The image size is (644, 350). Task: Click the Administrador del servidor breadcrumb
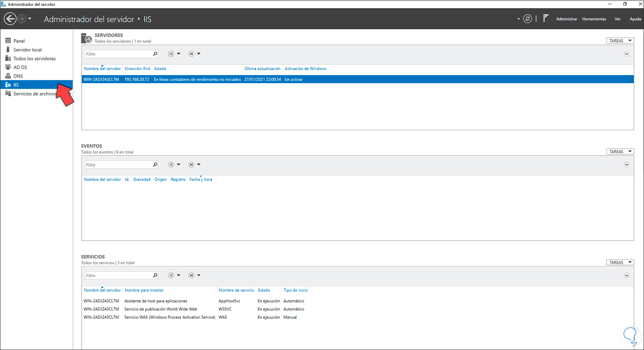point(89,19)
